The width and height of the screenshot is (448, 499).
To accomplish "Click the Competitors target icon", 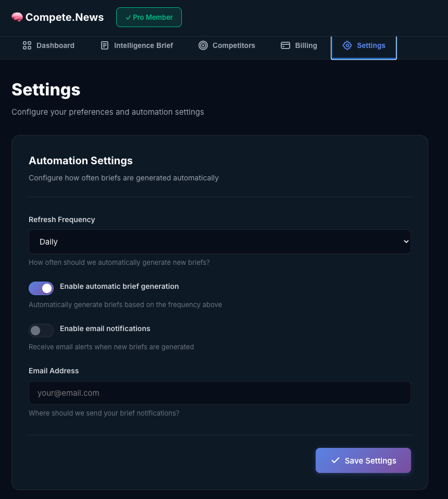I will 203,45.
